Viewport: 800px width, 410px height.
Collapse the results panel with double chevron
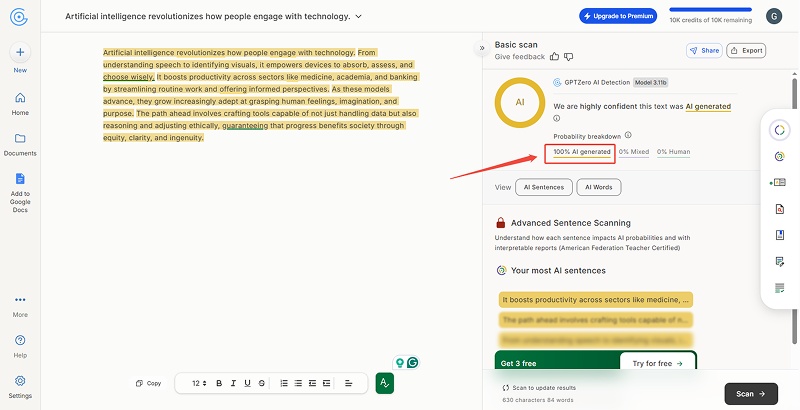click(482, 47)
